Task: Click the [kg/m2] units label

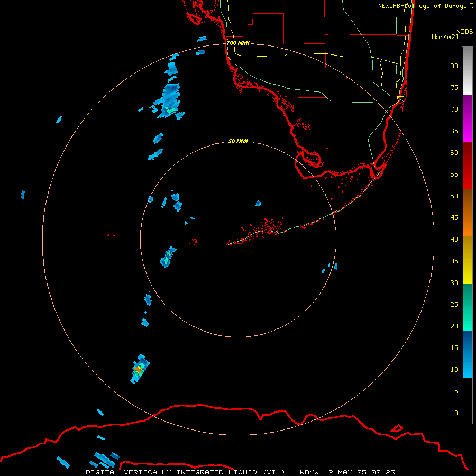Action: click(445, 37)
